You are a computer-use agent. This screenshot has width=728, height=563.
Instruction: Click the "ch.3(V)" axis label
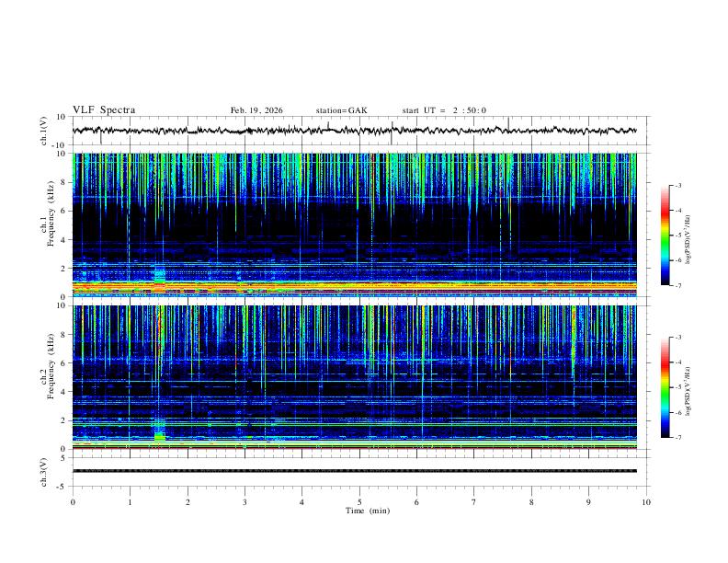(44, 472)
